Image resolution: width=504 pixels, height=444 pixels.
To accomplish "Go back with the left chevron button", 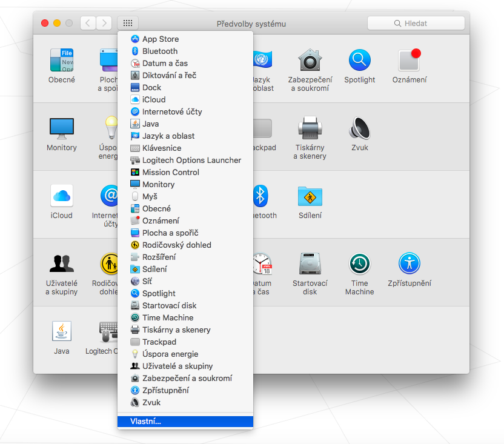I will 88,23.
